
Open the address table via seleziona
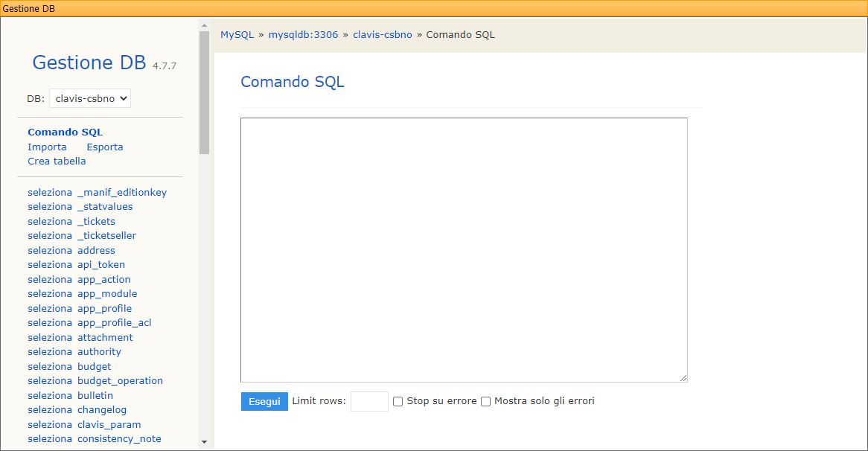tap(50, 250)
